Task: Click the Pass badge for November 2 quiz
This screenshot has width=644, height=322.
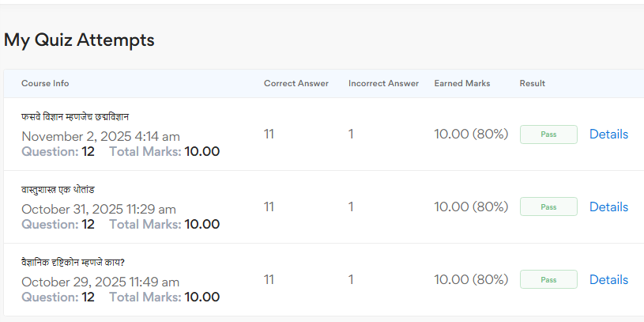Action: 548,134
